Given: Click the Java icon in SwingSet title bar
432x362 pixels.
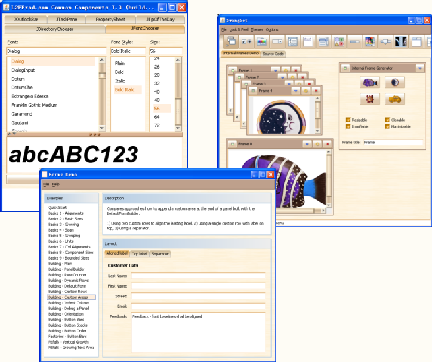Looking at the screenshot, I should point(222,20).
